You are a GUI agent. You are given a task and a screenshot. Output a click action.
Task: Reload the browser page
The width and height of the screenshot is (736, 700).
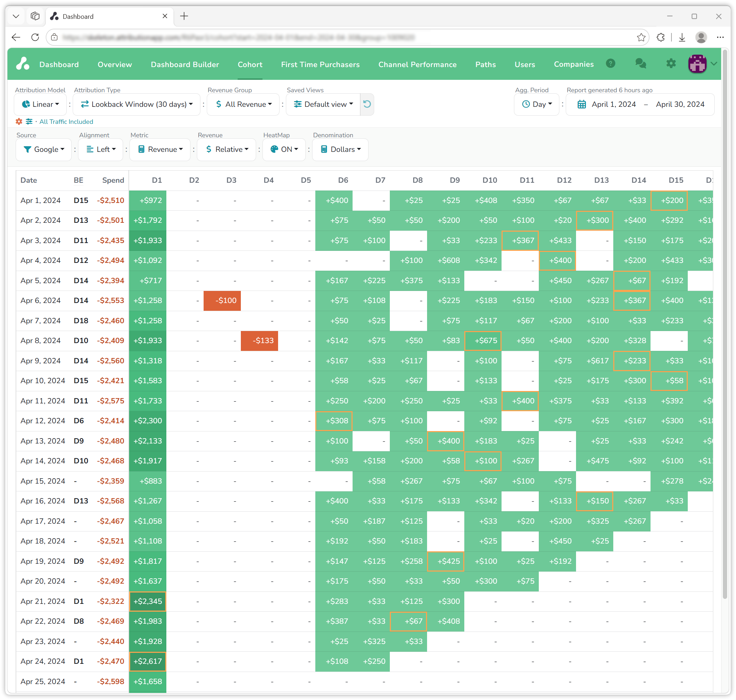point(35,37)
